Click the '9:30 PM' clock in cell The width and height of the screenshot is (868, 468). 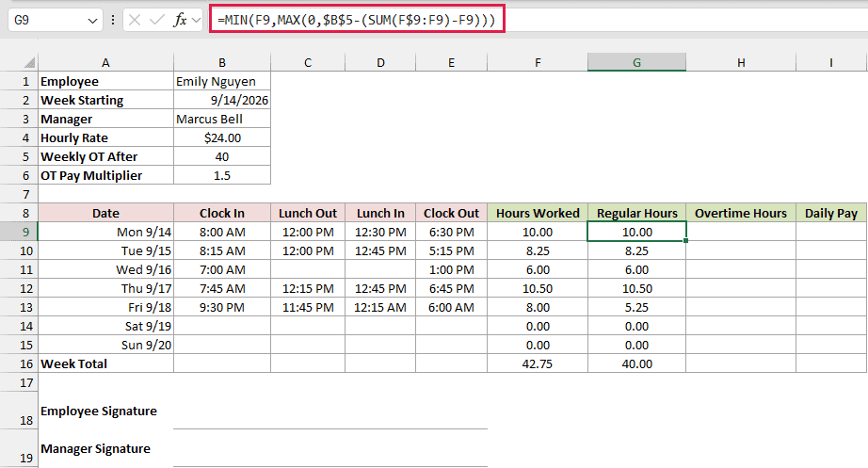coord(222,307)
